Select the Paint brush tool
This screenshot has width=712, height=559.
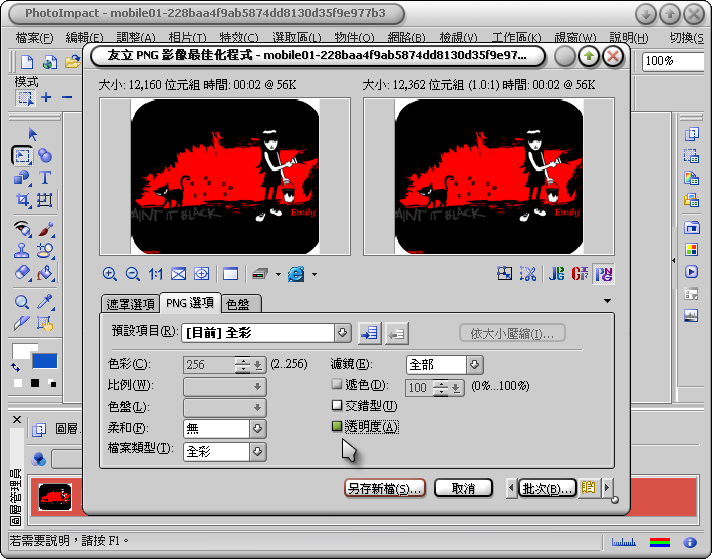point(45,229)
